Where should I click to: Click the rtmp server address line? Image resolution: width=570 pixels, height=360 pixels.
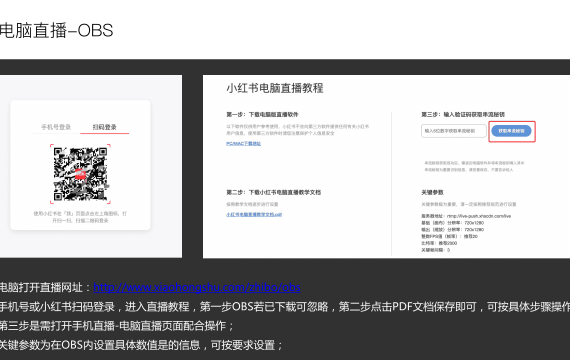[x=466, y=216]
